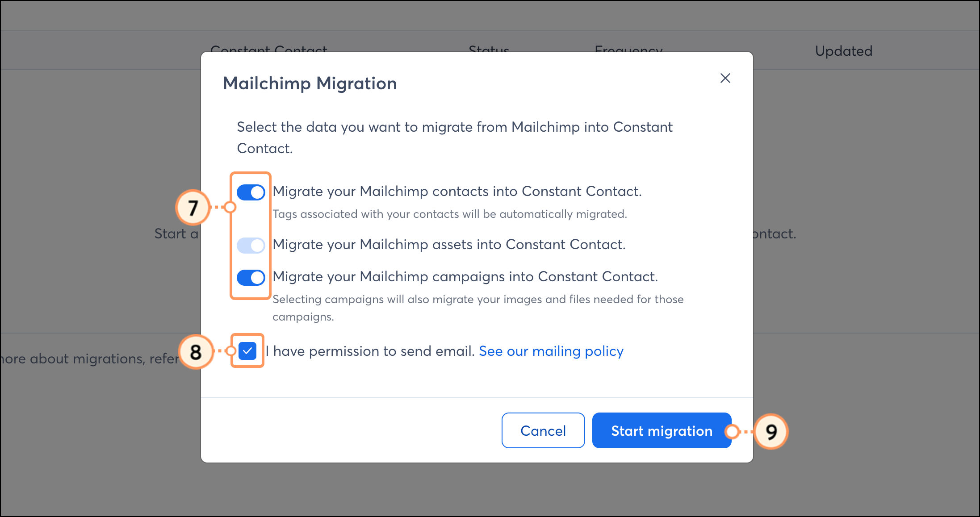Image resolution: width=980 pixels, height=517 pixels.
Task: Uncheck the permission to send email checkbox
Action: pos(247,351)
